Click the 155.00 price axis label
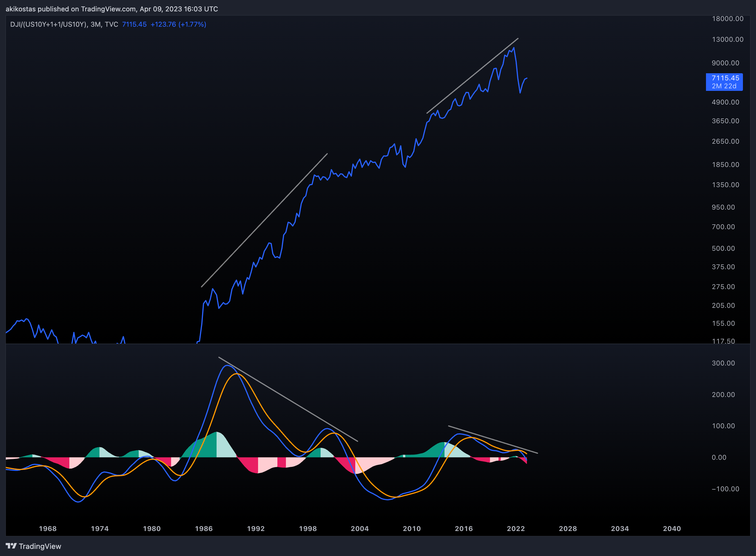 (723, 323)
